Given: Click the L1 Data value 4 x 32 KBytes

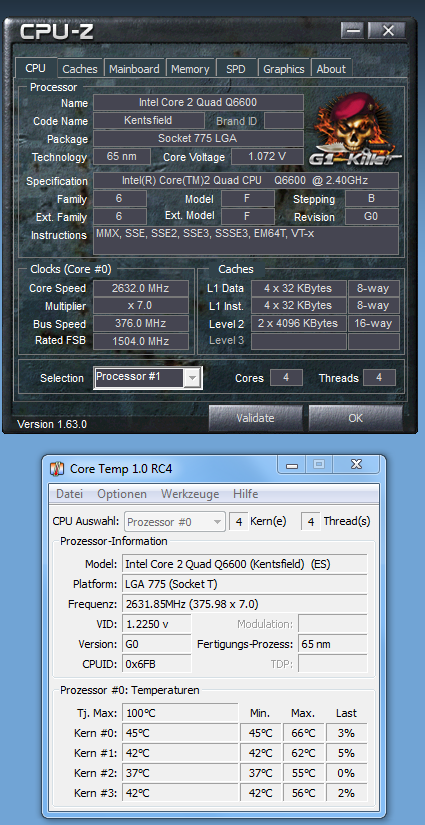Looking at the screenshot, I should point(298,288).
